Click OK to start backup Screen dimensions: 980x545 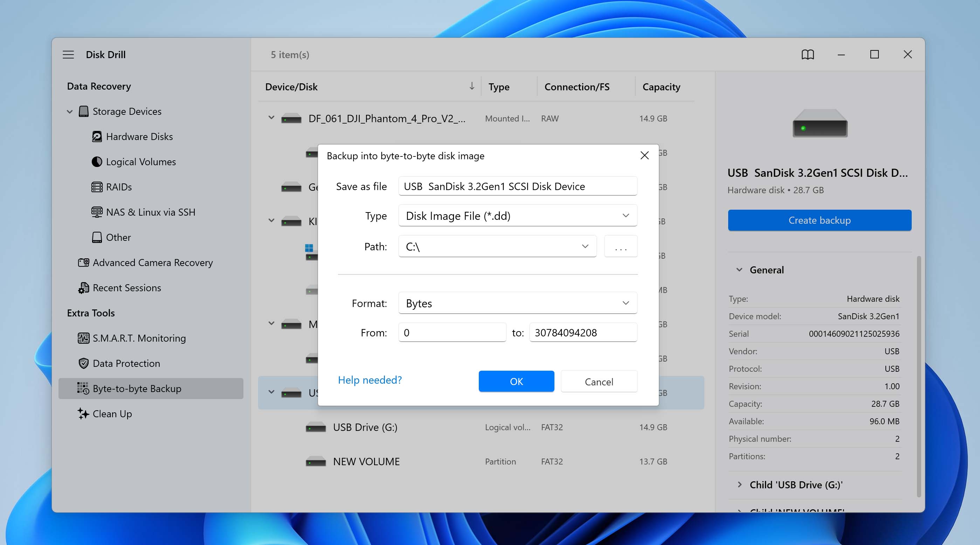click(x=516, y=382)
